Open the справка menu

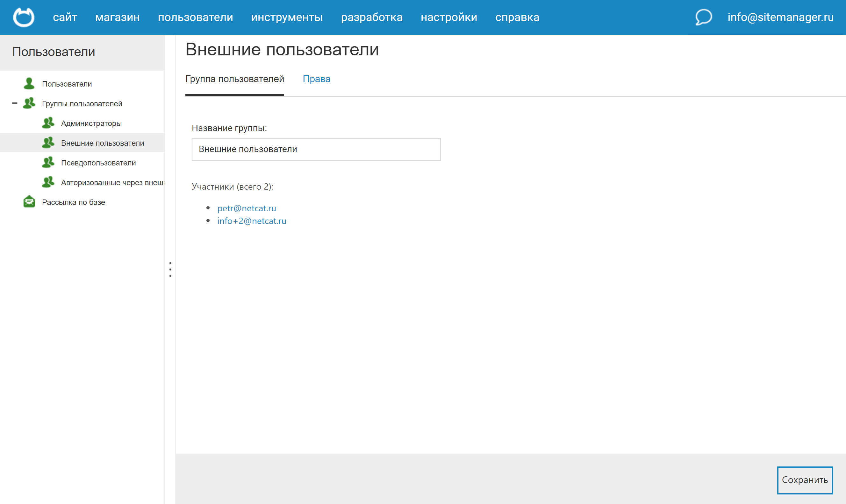click(517, 17)
